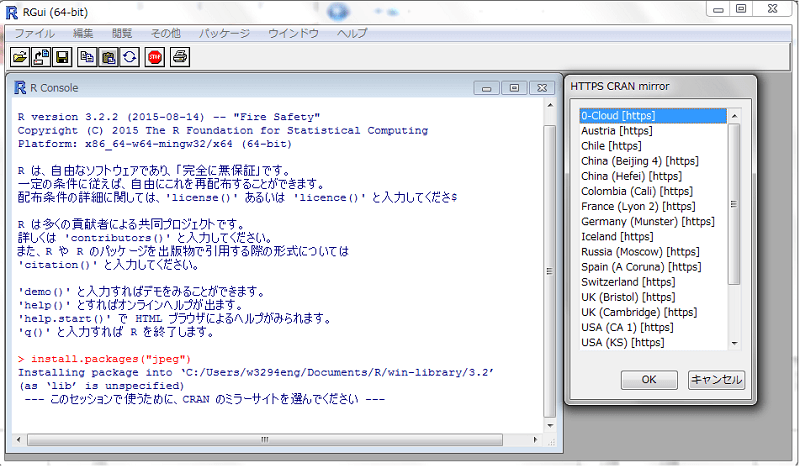Open the ヘルプ menu
Screen dimensions: 800x468
pos(352,33)
